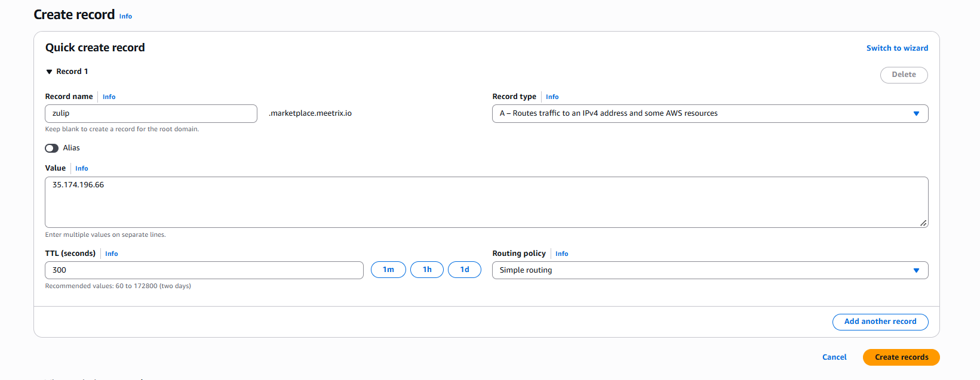Image resolution: width=980 pixels, height=380 pixels.
Task: Open Info link beside Create record heading
Action: tap(125, 17)
